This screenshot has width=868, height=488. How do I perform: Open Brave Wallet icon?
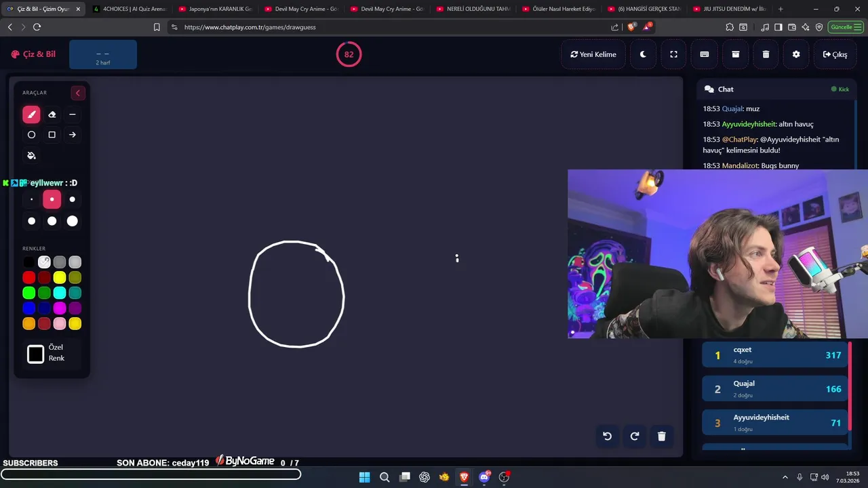[x=792, y=27]
